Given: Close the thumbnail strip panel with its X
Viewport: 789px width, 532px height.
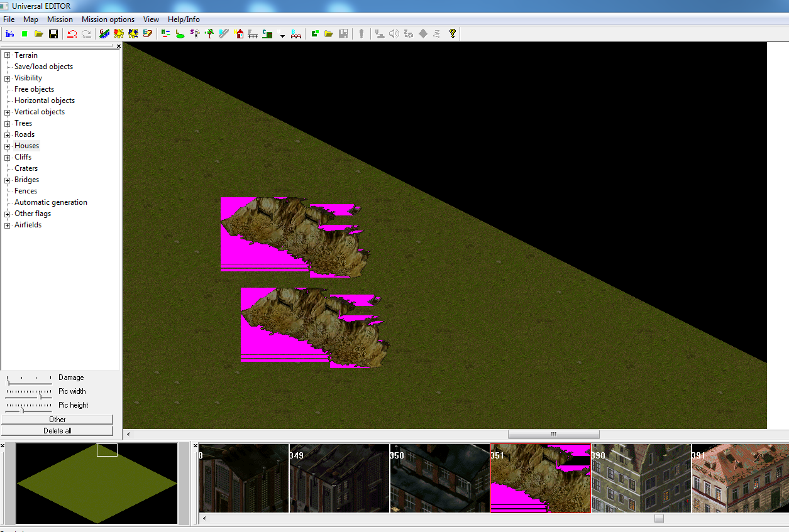Looking at the screenshot, I should pyautogui.click(x=196, y=445).
